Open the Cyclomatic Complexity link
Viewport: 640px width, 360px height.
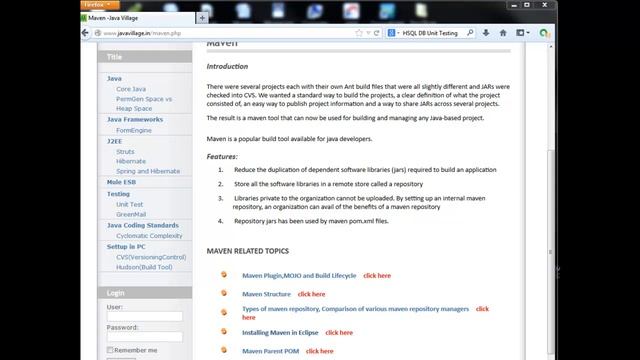[149, 236]
